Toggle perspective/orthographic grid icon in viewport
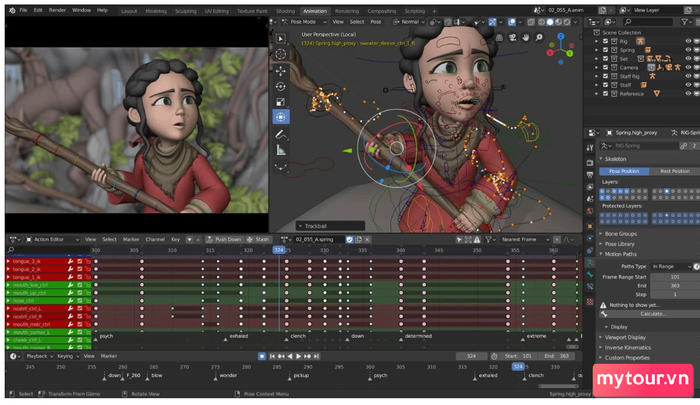The width and height of the screenshot is (700, 405). click(x=500, y=38)
